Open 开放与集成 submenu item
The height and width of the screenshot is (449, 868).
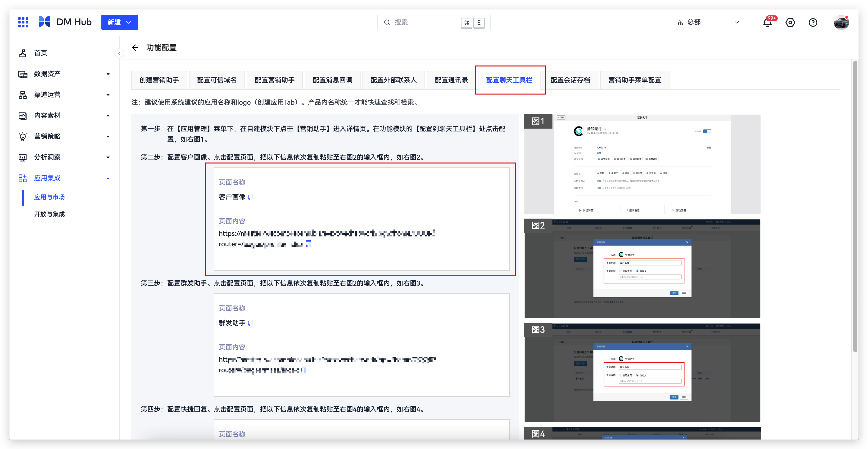click(50, 214)
